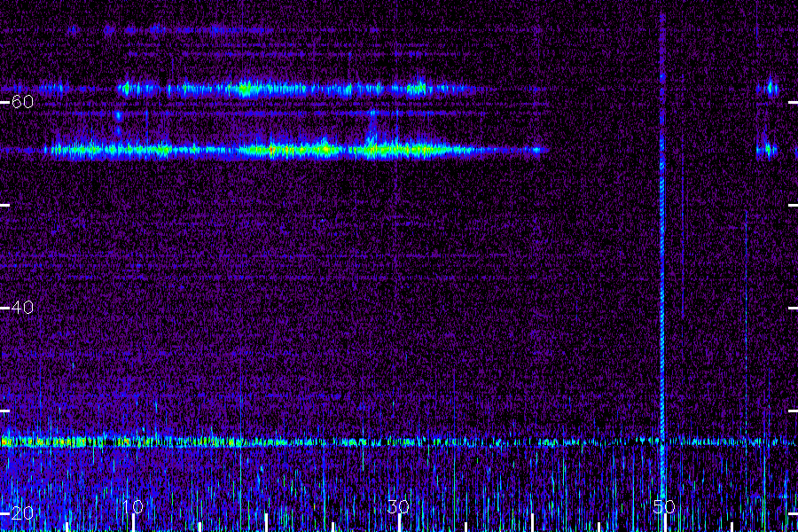Click the "40" frequency axis label
Screen dimensions: 798x532
[22, 308]
